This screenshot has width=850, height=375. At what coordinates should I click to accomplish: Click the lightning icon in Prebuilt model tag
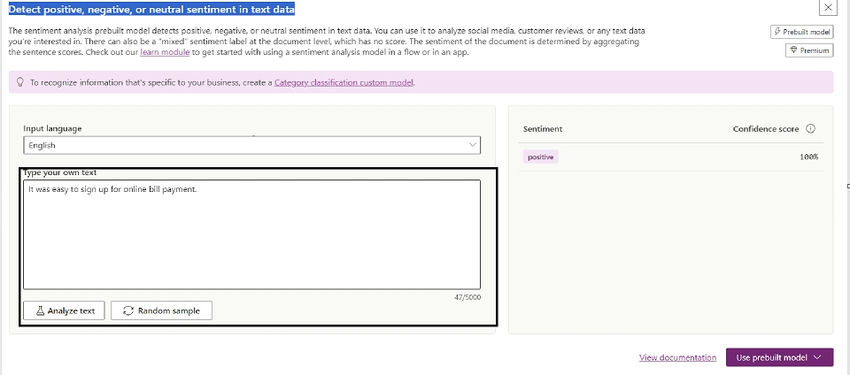(x=778, y=32)
